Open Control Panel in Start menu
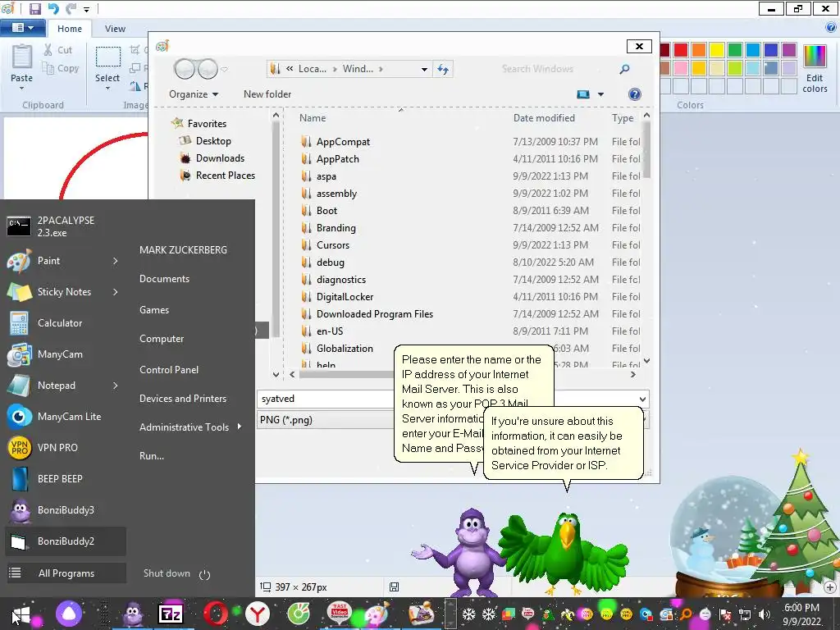This screenshot has width=840, height=630. click(169, 370)
